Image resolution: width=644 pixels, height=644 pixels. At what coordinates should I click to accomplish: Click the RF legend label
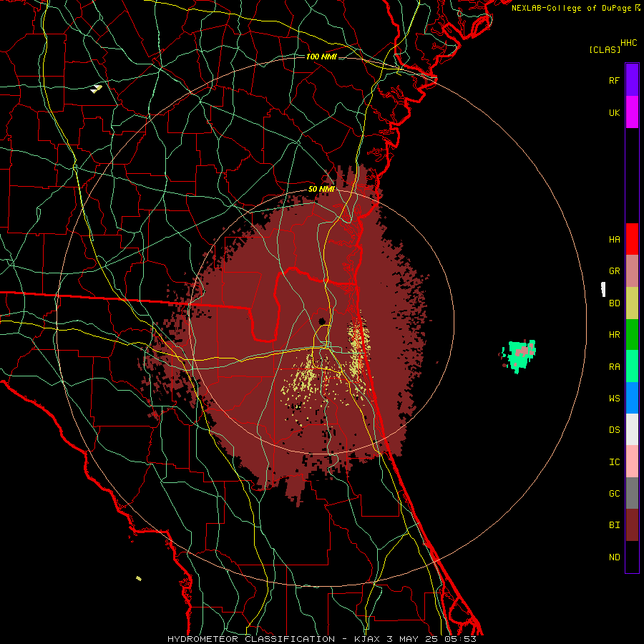point(614,80)
